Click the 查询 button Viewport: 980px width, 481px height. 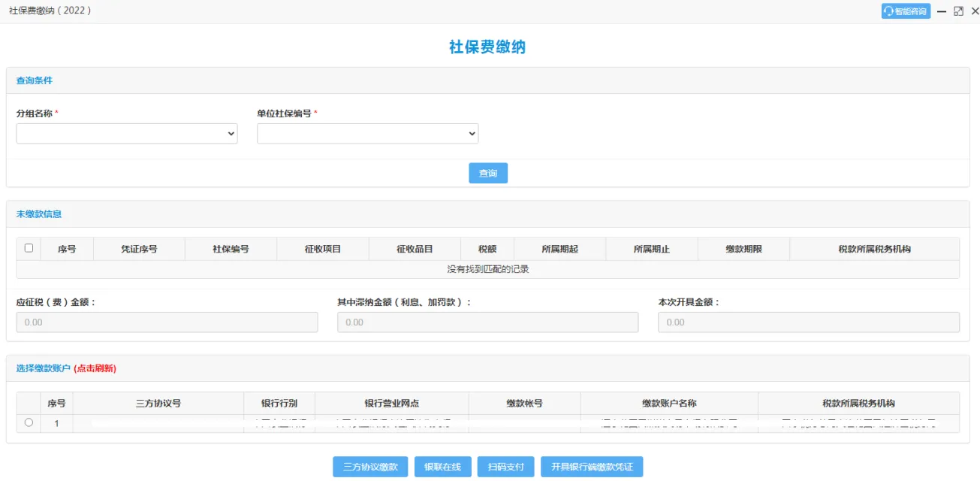point(488,173)
